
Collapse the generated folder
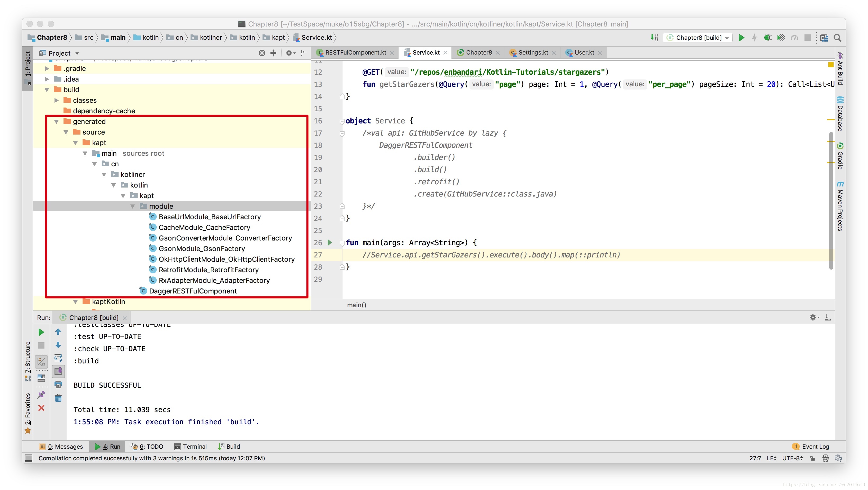point(56,121)
